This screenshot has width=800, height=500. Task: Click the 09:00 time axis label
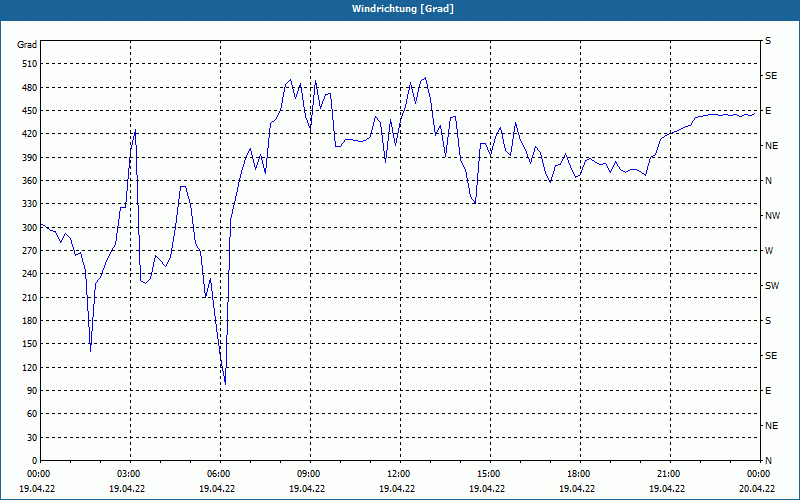[307, 474]
